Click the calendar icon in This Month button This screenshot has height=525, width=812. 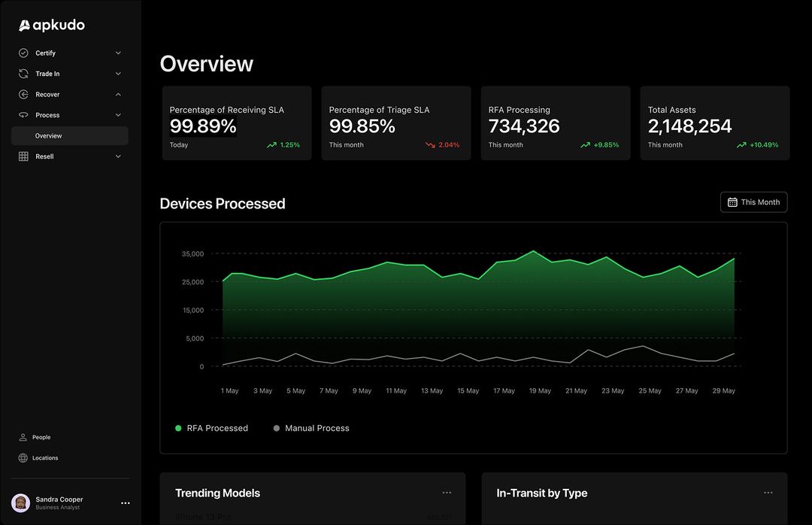[732, 202]
